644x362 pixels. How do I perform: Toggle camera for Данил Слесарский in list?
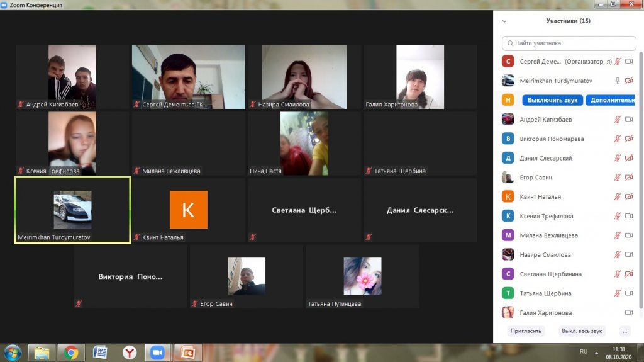[628, 158]
